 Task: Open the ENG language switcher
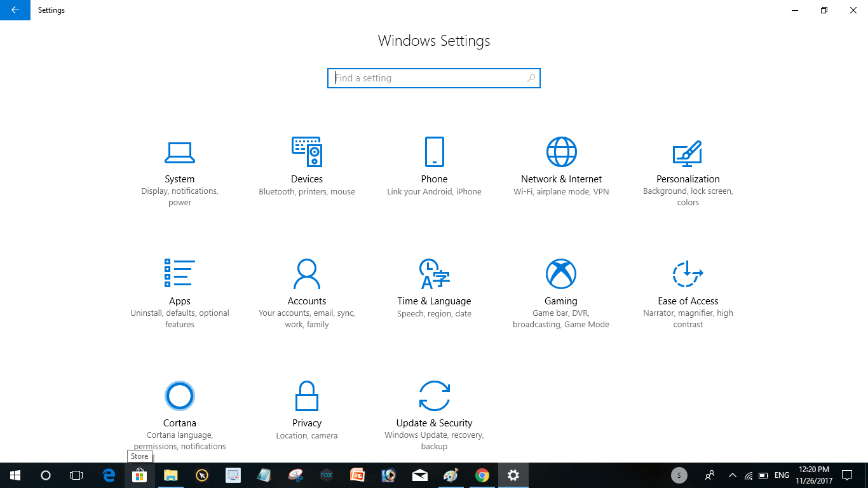(781, 475)
